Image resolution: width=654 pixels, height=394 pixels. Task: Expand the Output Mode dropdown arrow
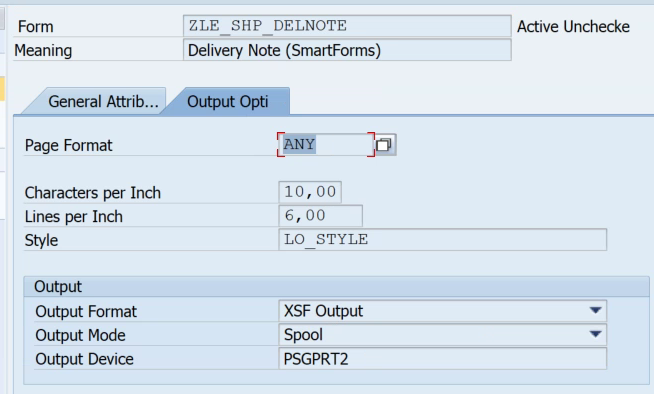(x=596, y=334)
